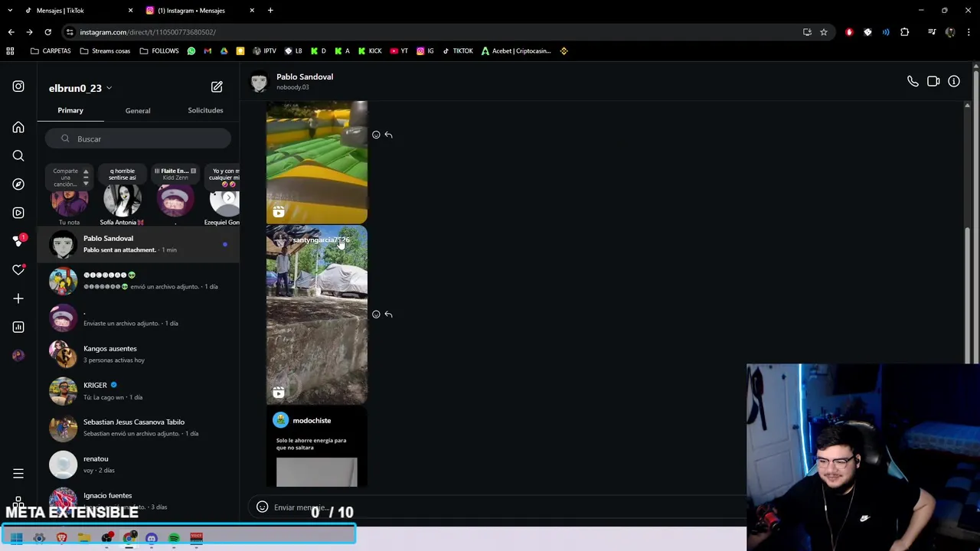React to the santyngarcia reel with emoji icon
This screenshot has width=980, height=551.
[x=376, y=315]
